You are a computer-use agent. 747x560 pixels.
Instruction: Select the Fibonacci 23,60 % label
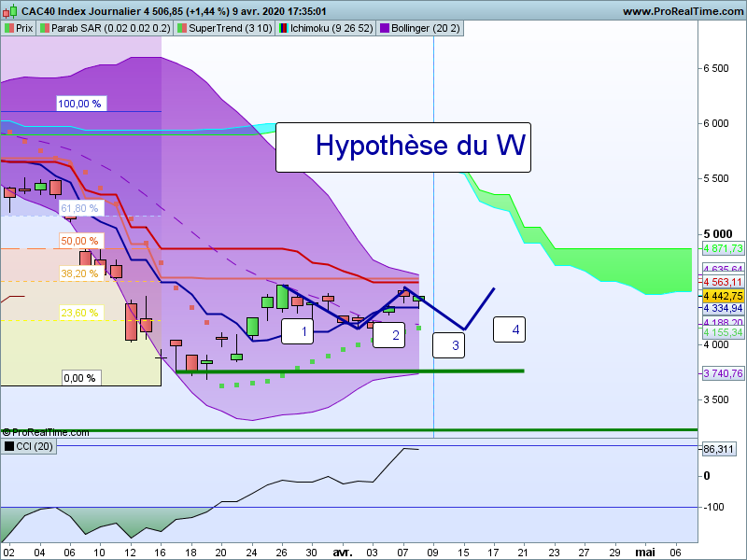coord(79,313)
